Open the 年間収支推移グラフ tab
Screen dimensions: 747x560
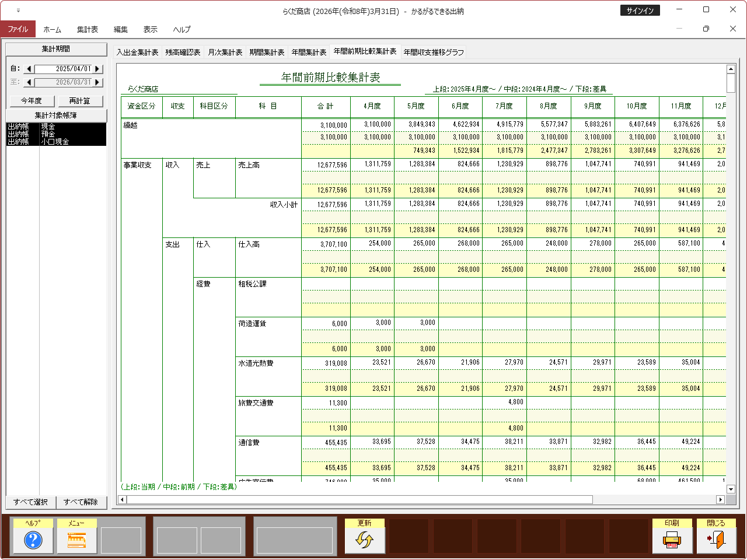(434, 52)
